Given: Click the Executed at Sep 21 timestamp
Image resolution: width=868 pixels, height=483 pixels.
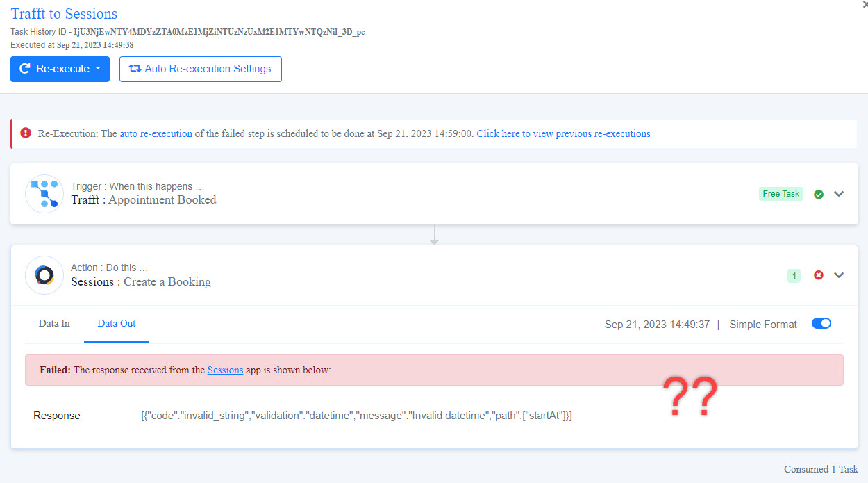Looking at the screenshot, I should pyautogui.click(x=72, y=45).
